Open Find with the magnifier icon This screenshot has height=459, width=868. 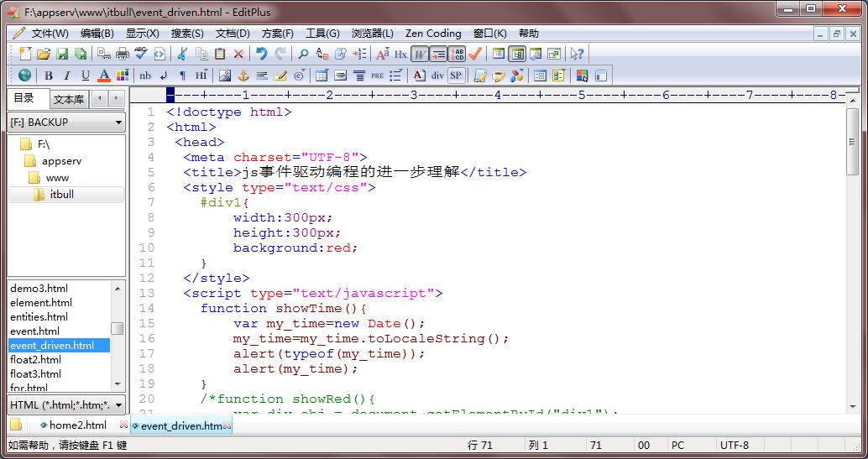[303, 54]
